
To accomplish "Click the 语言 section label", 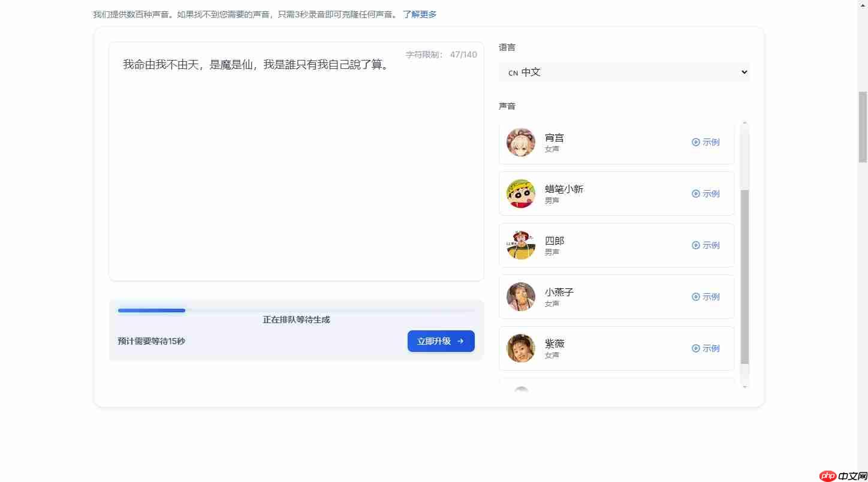I will pyautogui.click(x=507, y=47).
